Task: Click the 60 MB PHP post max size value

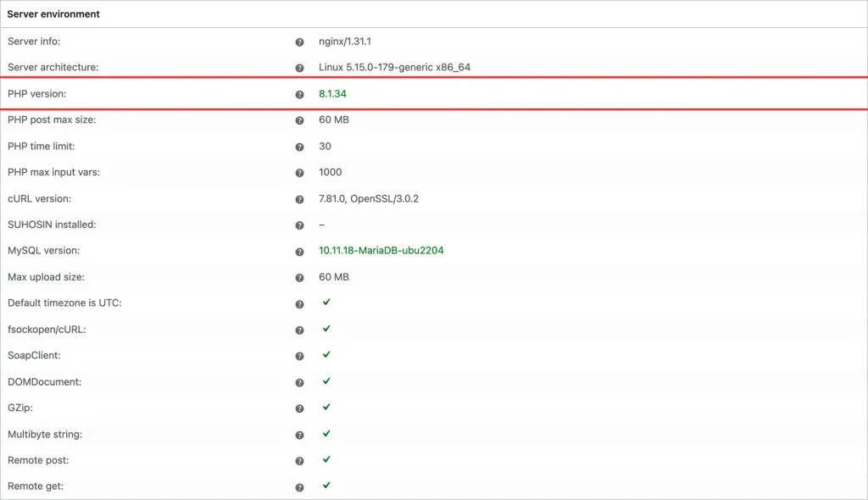Action: [x=334, y=120]
